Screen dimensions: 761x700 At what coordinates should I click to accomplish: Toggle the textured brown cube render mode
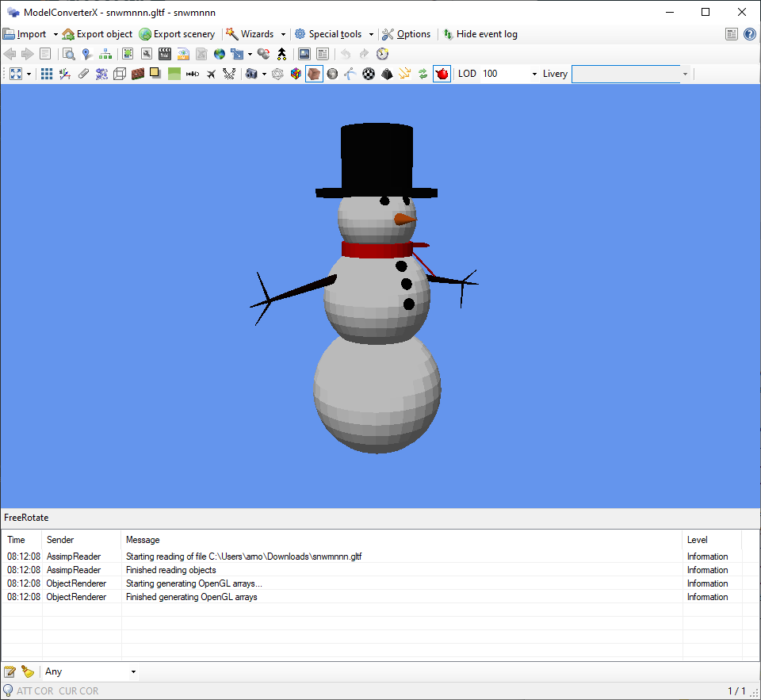(314, 74)
